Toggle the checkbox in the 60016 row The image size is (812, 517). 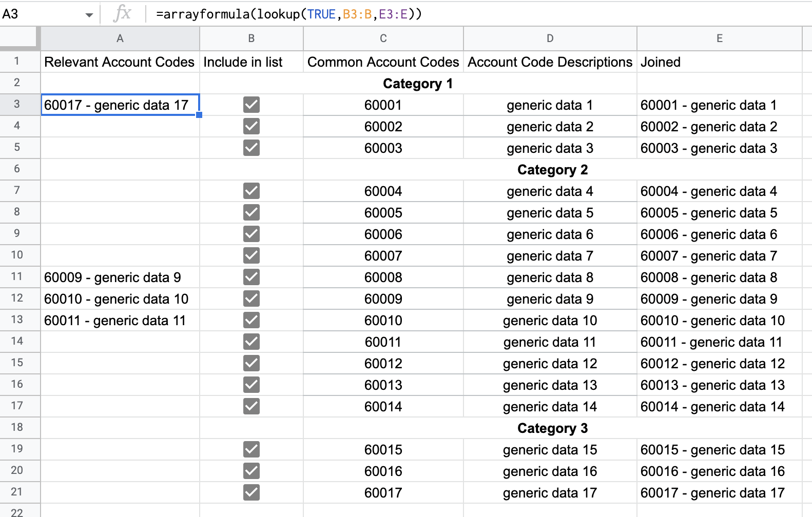tap(252, 471)
